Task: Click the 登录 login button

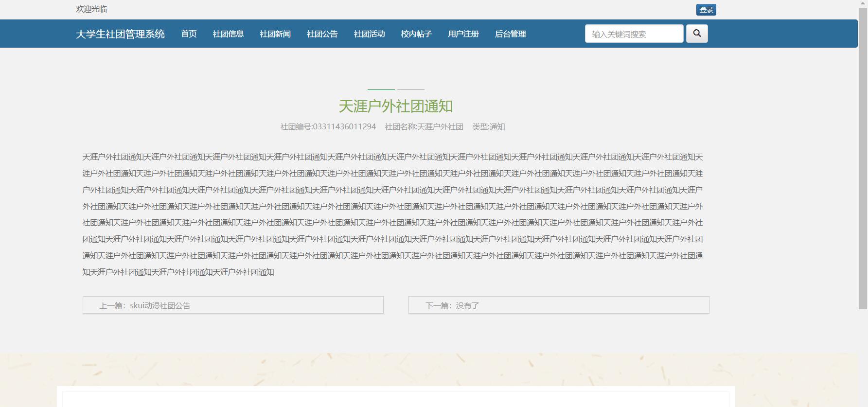Action: pyautogui.click(x=706, y=10)
